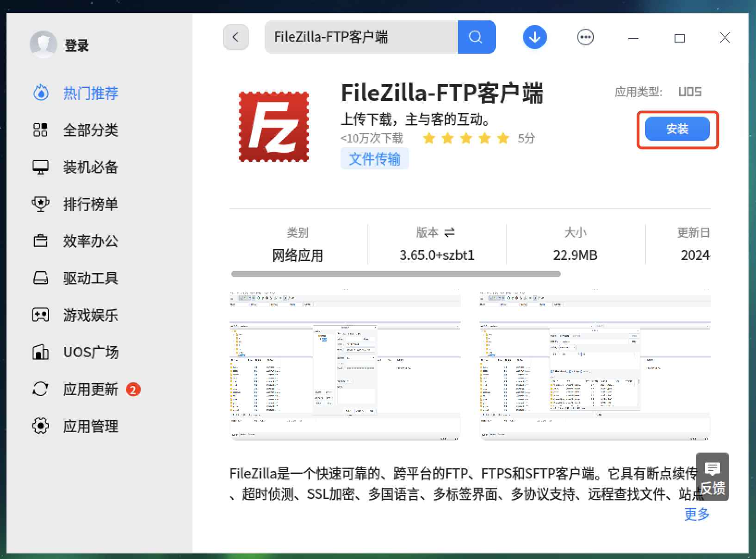
Task: Click the search field with FileZilla text
Action: pos(361,37)
